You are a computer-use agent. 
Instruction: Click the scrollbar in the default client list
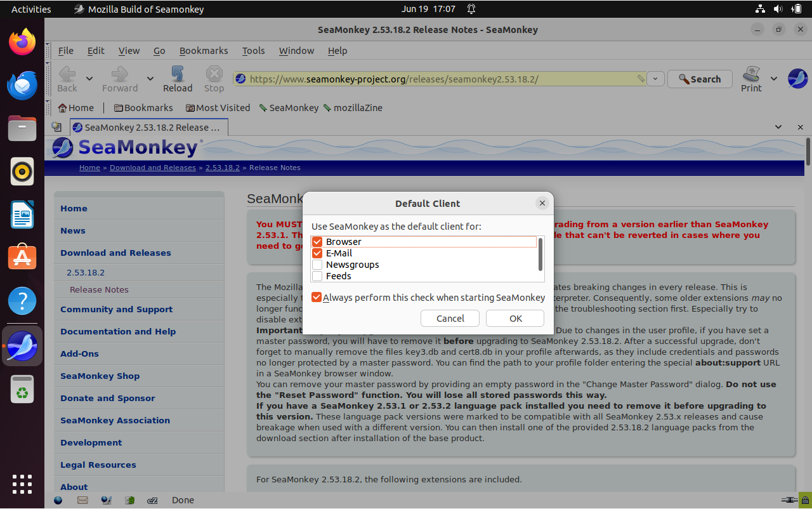pos(540,255)
